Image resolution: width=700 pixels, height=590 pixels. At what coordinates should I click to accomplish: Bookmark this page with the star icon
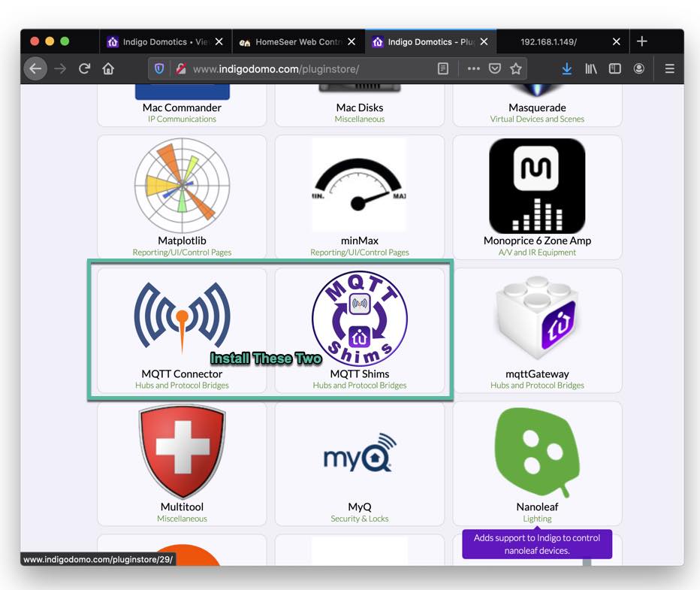[516, 69]
